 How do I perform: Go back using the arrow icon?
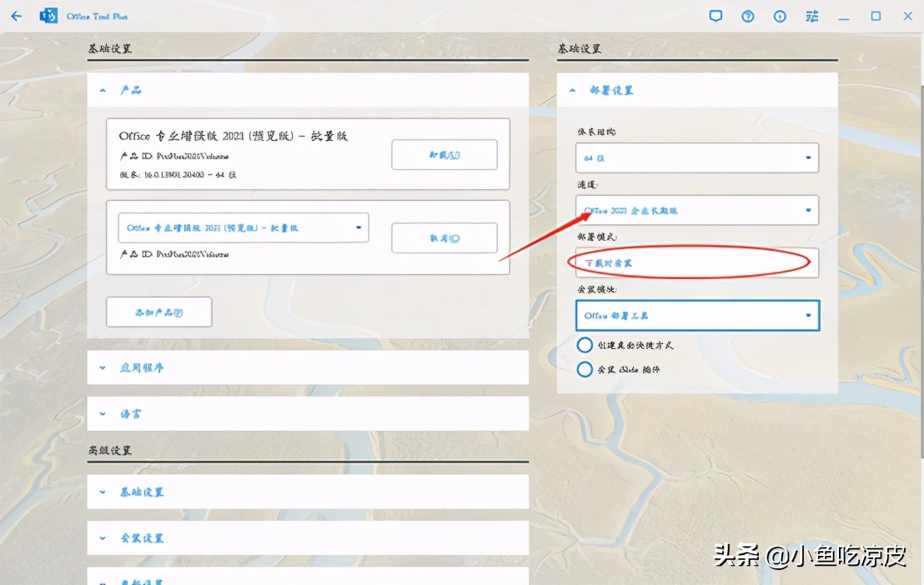(x=17, y=16)
